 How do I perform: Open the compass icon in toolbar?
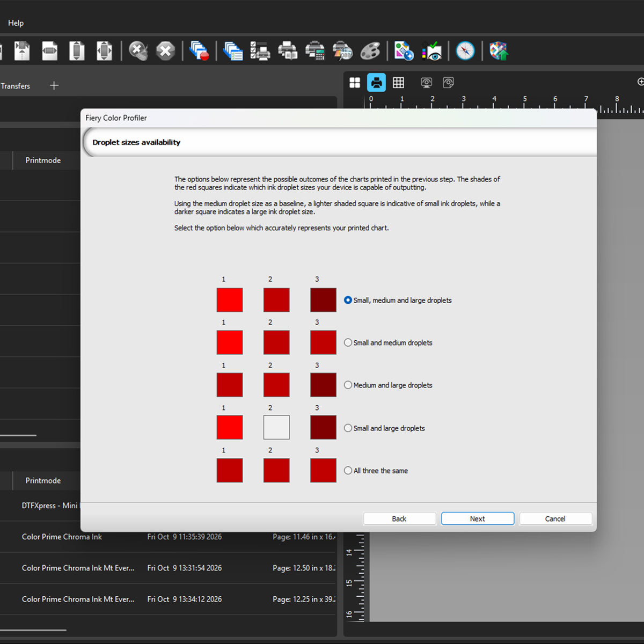tap(465, 51)
